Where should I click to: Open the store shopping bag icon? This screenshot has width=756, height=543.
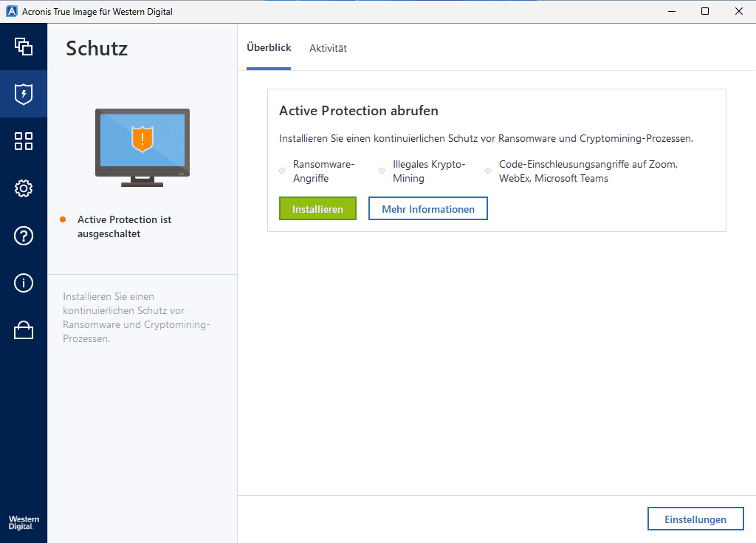tap(24, 330)
